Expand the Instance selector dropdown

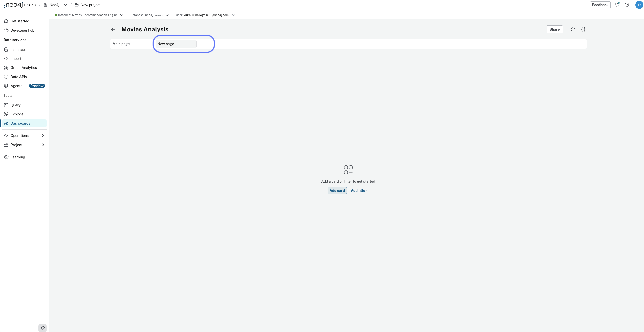pyautogui.click(x=122, y=15)
